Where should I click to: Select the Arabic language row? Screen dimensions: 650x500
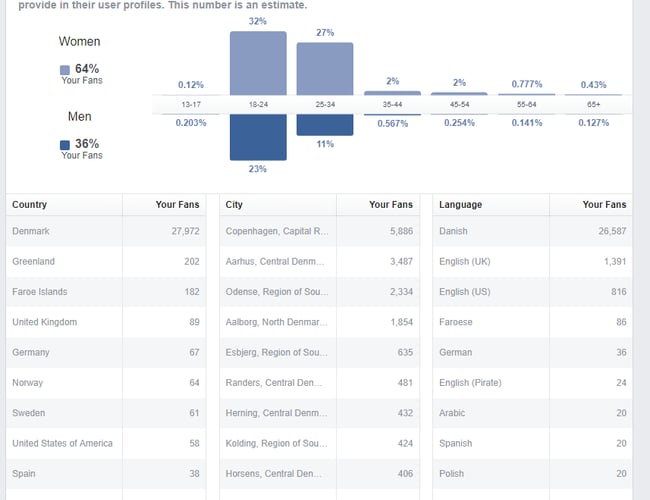pyautogui.click(x=532, y=413)
